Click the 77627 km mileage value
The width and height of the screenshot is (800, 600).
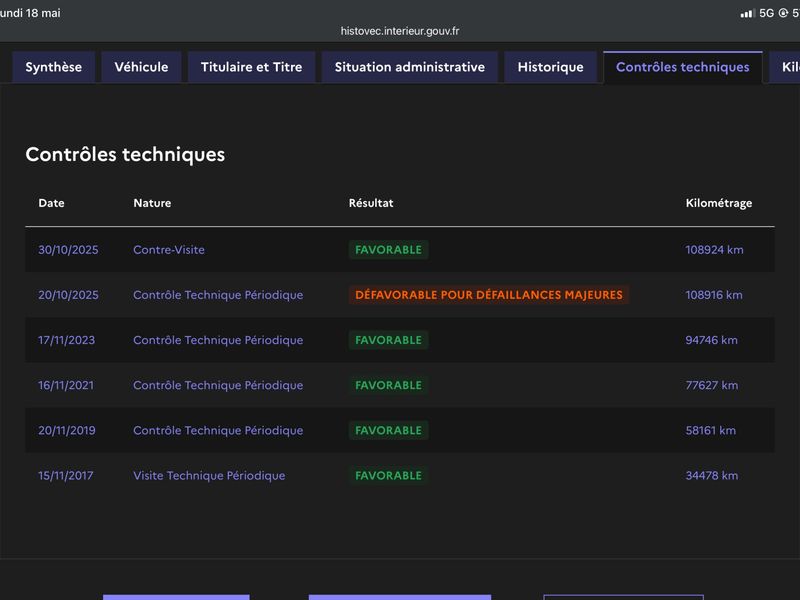pos(712,385)
